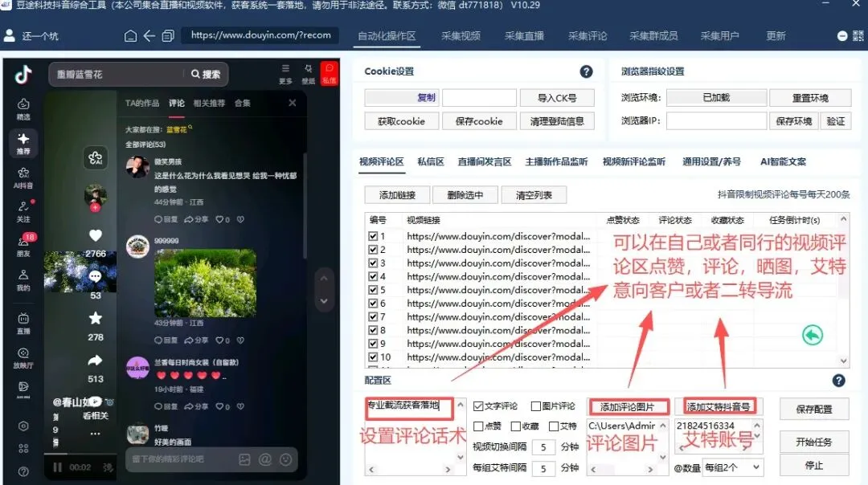Image resolution: width=868 pixels, height=485 pixels.
Task: Check the 点赞 option in 配置区
Action: (479, 426)
